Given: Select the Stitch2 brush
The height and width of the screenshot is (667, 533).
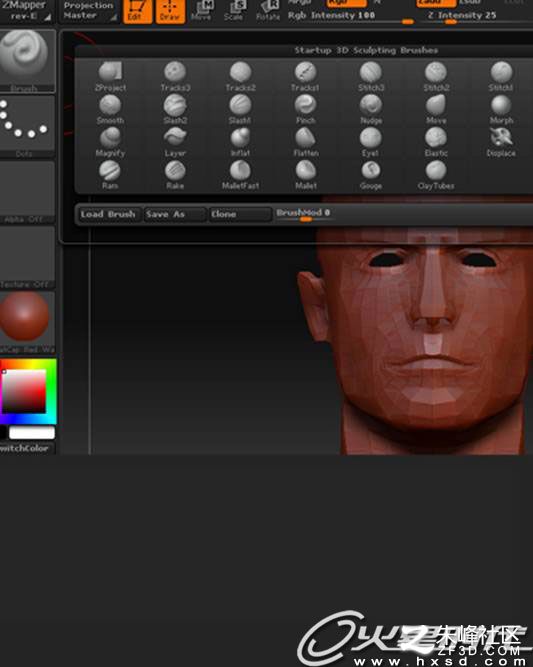Looking at the screenshot, I should (x=436, y=76).
